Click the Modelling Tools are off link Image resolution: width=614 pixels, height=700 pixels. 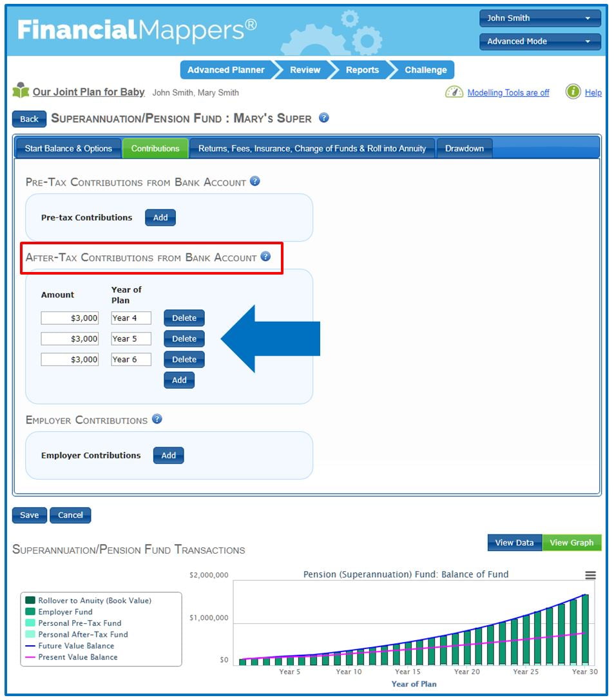(508, 93)
